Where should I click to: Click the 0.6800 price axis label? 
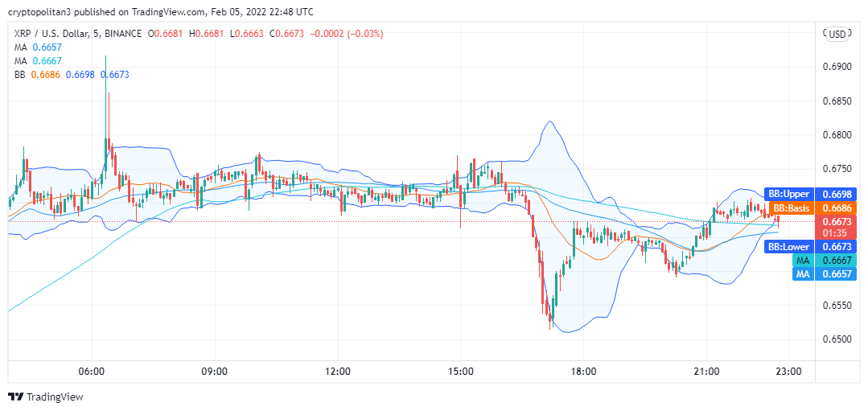click(836, 135)
